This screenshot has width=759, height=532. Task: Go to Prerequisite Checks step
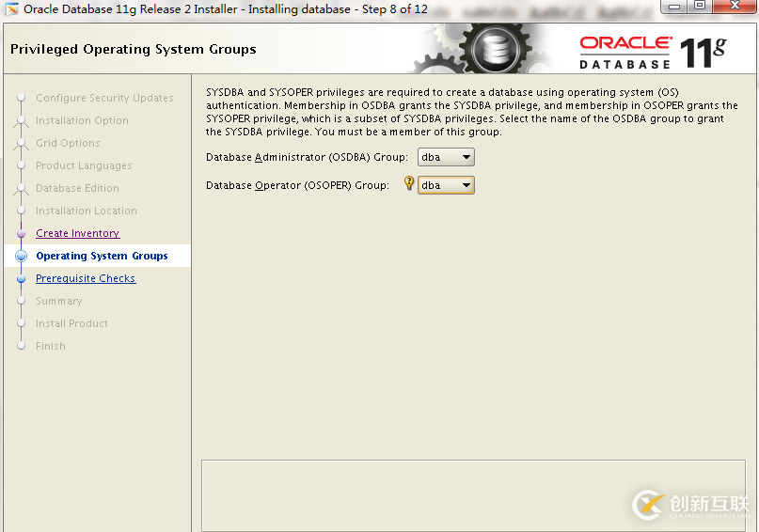86,278
